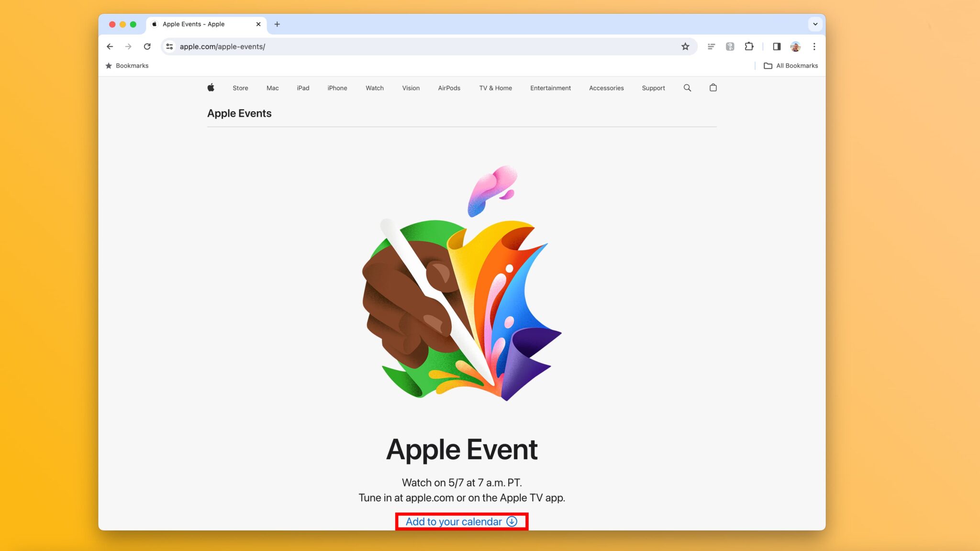Open Chrome's three-dot menu

tap(814, 46)
